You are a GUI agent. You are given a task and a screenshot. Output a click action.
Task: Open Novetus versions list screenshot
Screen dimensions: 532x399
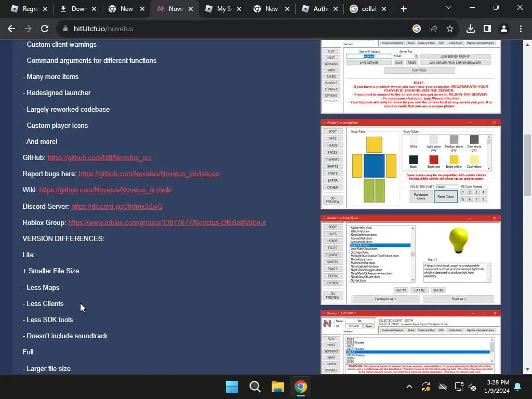[410, 342]
